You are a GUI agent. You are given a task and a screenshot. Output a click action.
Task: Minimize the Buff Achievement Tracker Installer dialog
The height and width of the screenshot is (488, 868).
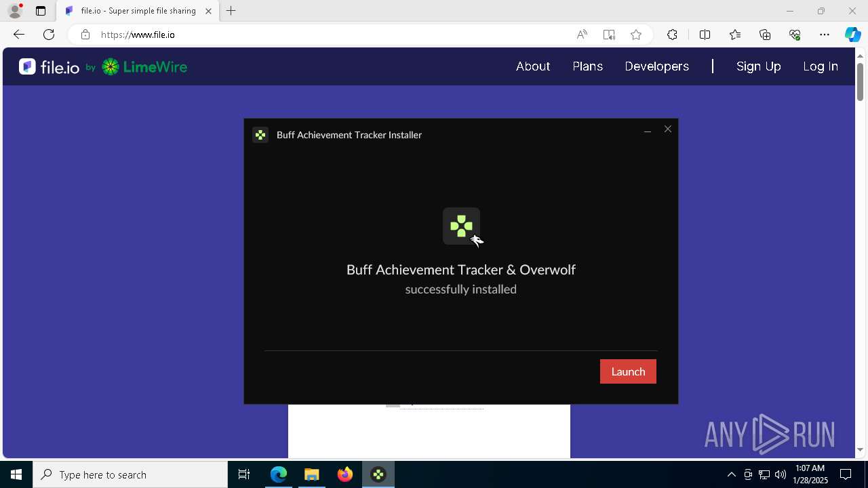click(x=648, y=130)
